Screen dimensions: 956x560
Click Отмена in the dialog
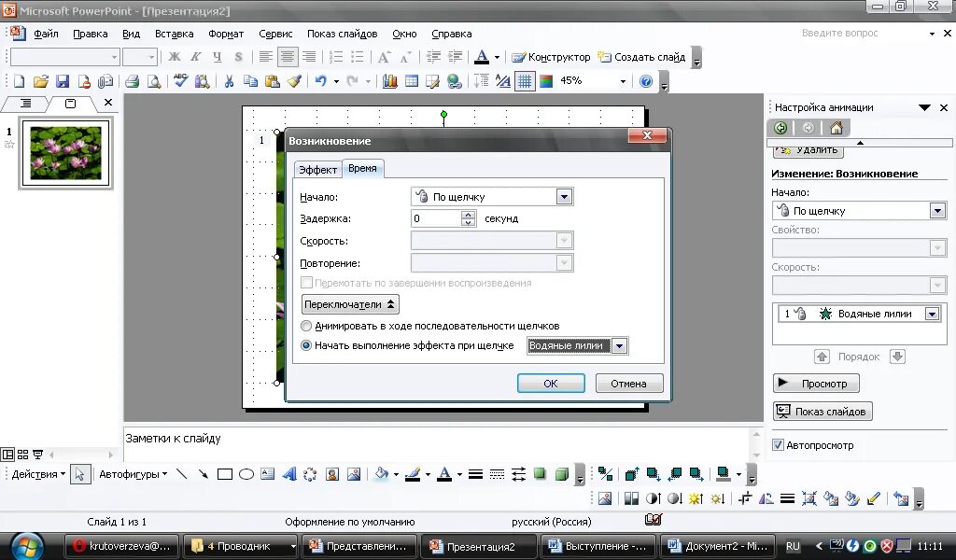click(x=628, y=384)
